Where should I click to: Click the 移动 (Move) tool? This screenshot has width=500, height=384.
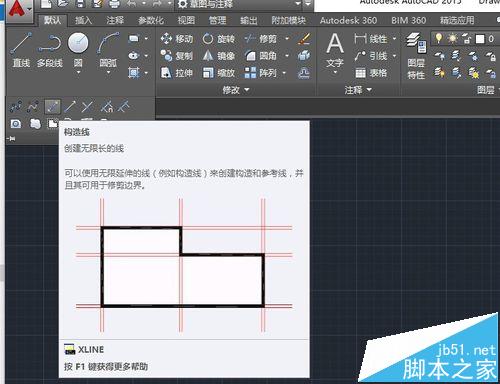click(x=177, y=39)
